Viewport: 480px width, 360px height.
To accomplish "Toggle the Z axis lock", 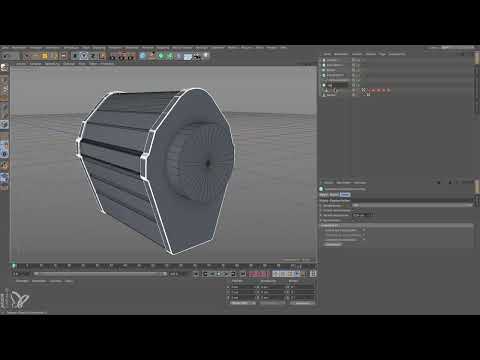I will (x=93, y=56).
